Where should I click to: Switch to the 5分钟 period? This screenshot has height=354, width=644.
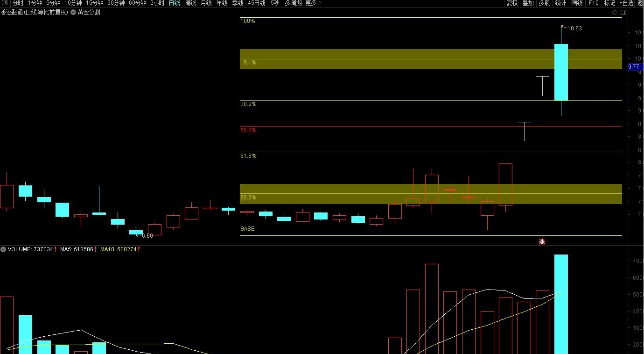[x=53, y=3]
